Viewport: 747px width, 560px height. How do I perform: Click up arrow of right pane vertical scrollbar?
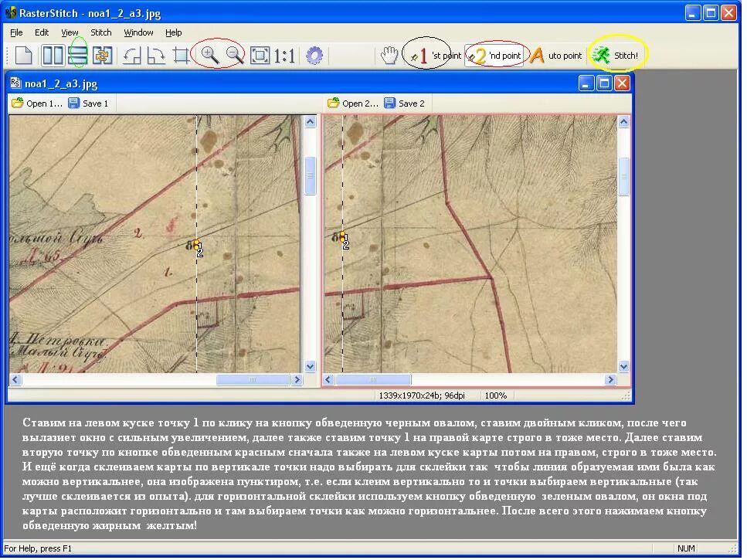(x=623, y=122)
